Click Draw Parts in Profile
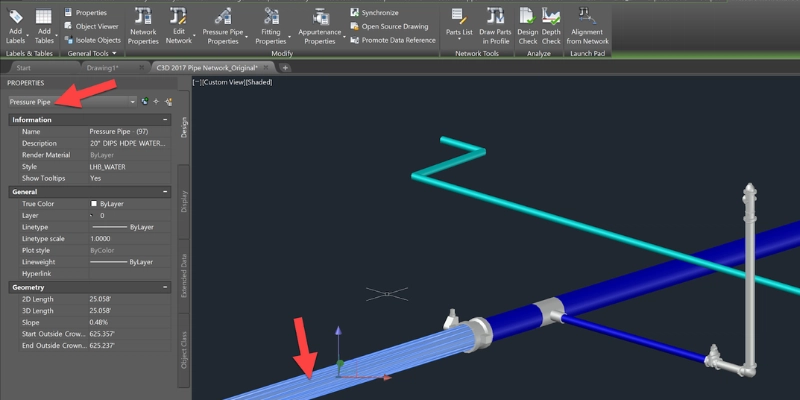Screen dimensions: 800x400 pyautogui.click(x=494, y=26)
